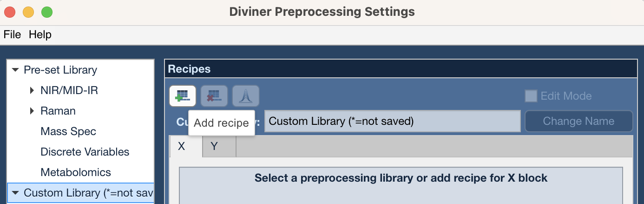
Task: Open the Help menu
Action: coord(40,34)
